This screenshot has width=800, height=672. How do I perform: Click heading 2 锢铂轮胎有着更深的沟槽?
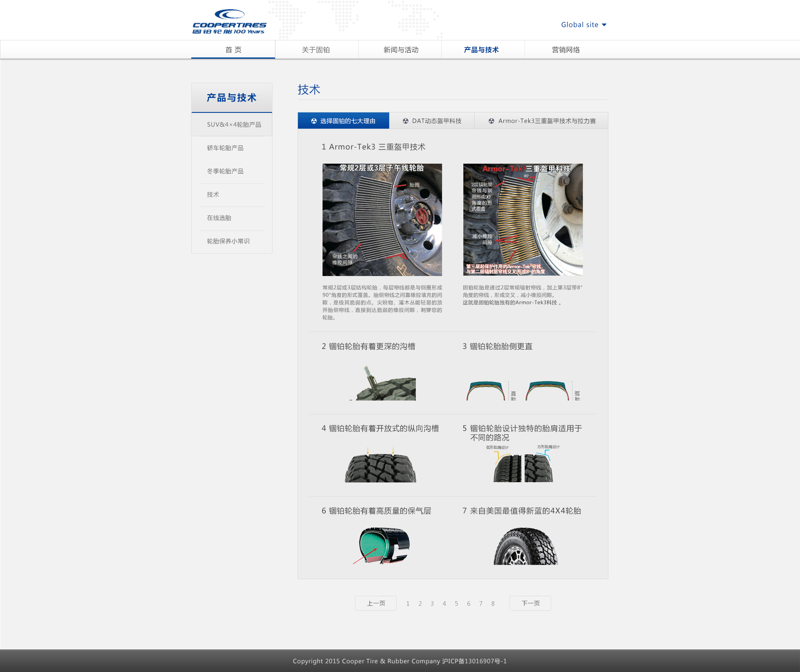pyautogui.click(x=368, y=346)
